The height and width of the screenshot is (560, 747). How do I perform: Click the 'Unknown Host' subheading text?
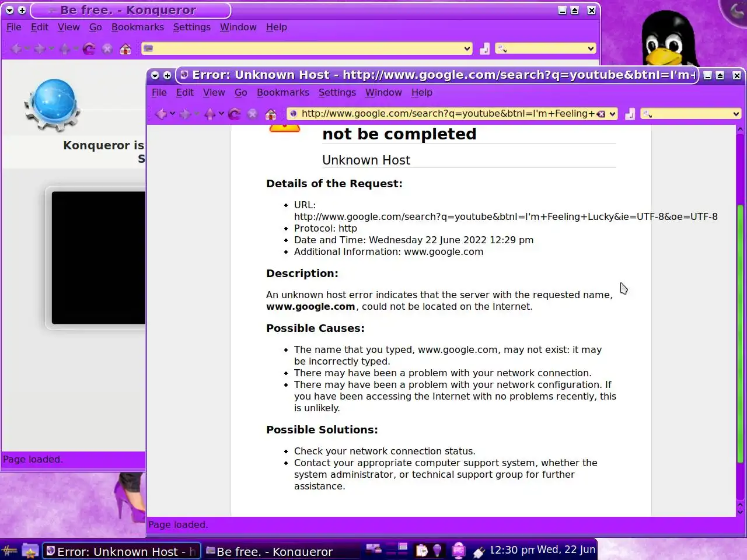[366, 160]
